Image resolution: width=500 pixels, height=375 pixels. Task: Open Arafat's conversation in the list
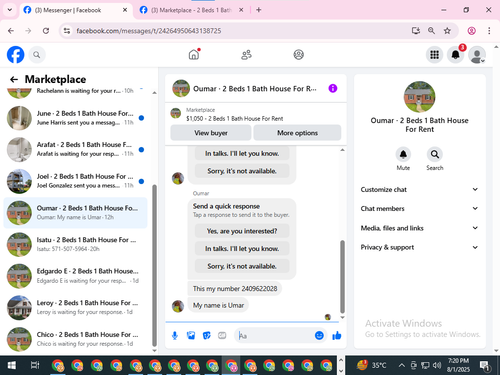click(x=75, y=149)
